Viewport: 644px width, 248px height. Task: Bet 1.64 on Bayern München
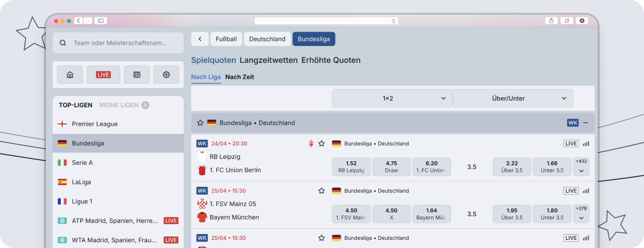point(432,214)
